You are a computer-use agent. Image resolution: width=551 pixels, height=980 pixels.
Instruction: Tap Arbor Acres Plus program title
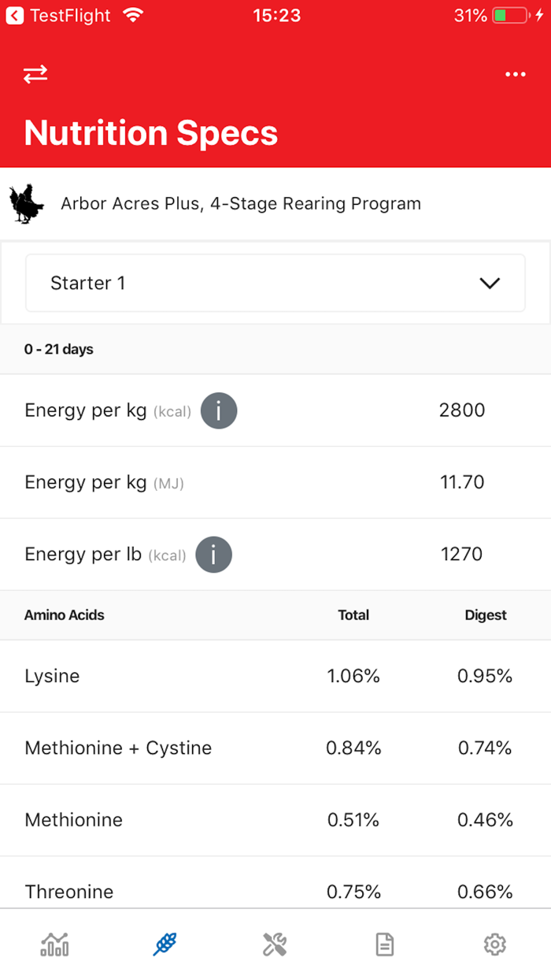(241, 204)
